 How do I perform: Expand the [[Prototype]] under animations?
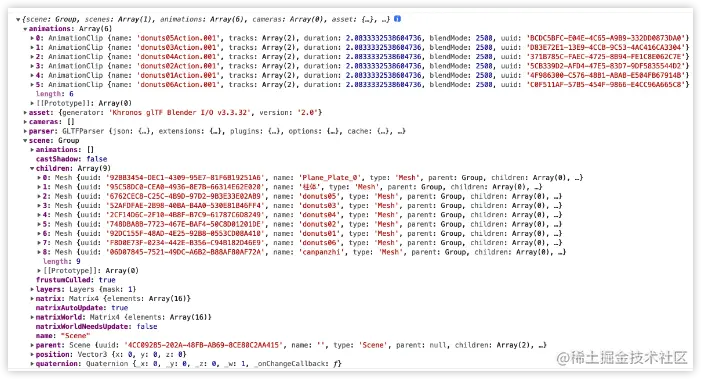pyautogui.click(x=33, y=103)
